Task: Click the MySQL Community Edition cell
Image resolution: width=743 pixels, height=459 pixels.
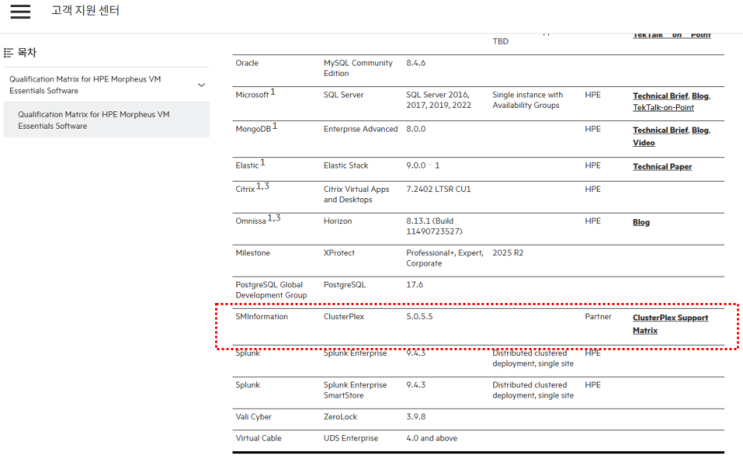Action: pos(357,68)
